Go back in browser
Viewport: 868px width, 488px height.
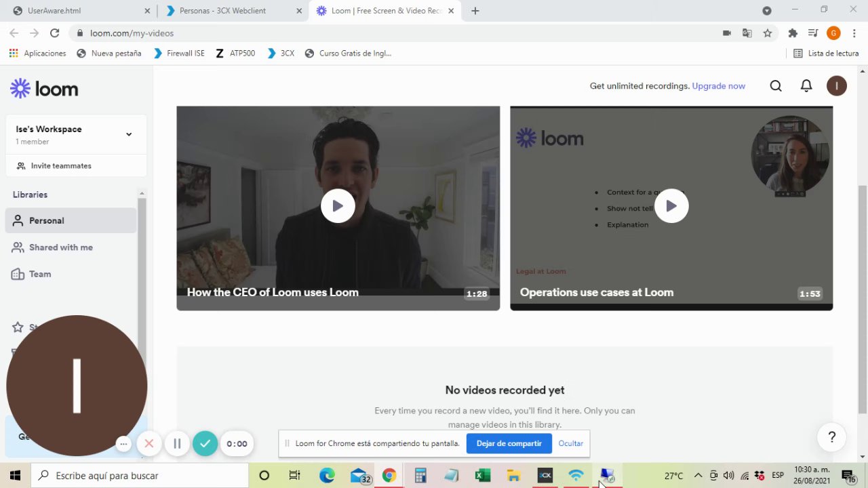tap(14, 33)
